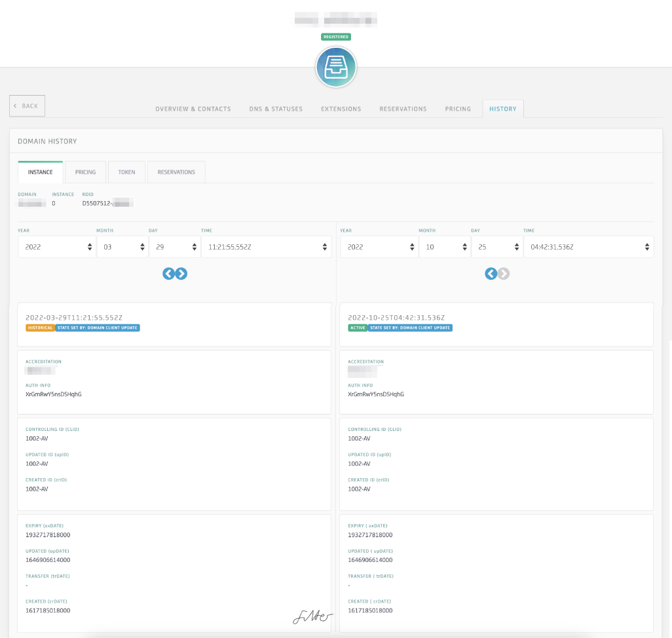The height and width of the screenshot is (638, 672).
Task: Open the Token sub-tab
Action: tap(126, 172)
